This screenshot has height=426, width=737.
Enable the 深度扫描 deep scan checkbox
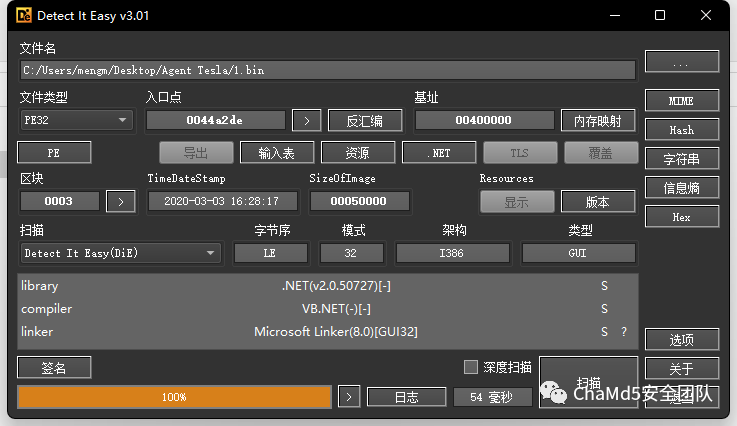[x=470, y=367]
